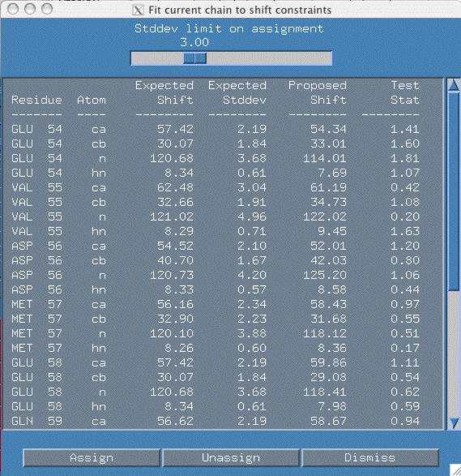Click the X11 icon in title bar

(x=138, y=11)
